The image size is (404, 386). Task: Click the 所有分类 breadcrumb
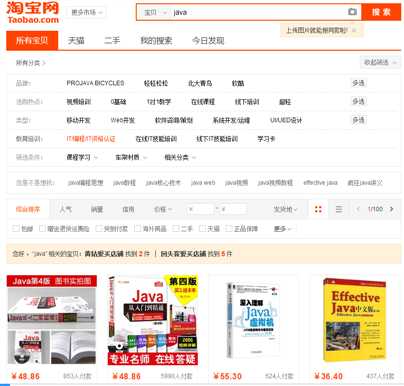pyautogui.click(x=30, y=63)
